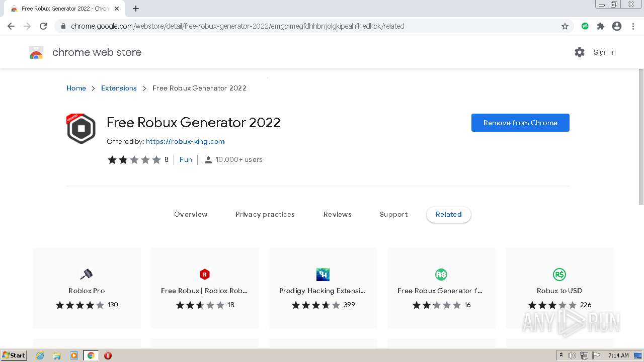Show hidden tray icons arrow
Viewport: 644px width, 362px height.
click(x=561, y=355)
